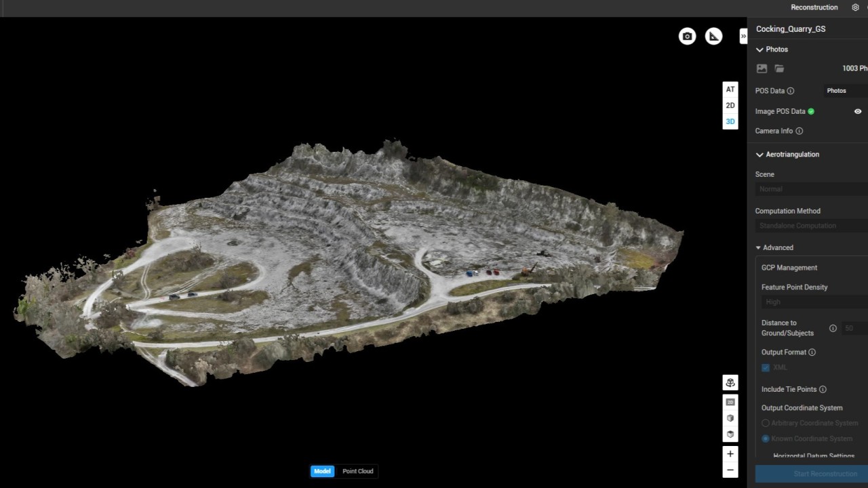Click the add folder icon
The width and height of the screenshot is (868, 488).
(779, 68)
